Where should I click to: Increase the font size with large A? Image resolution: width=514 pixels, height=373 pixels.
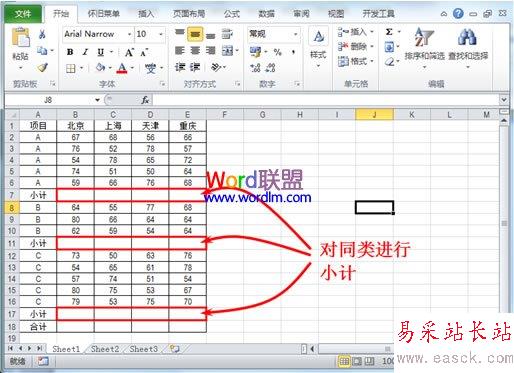click(129, 52)
